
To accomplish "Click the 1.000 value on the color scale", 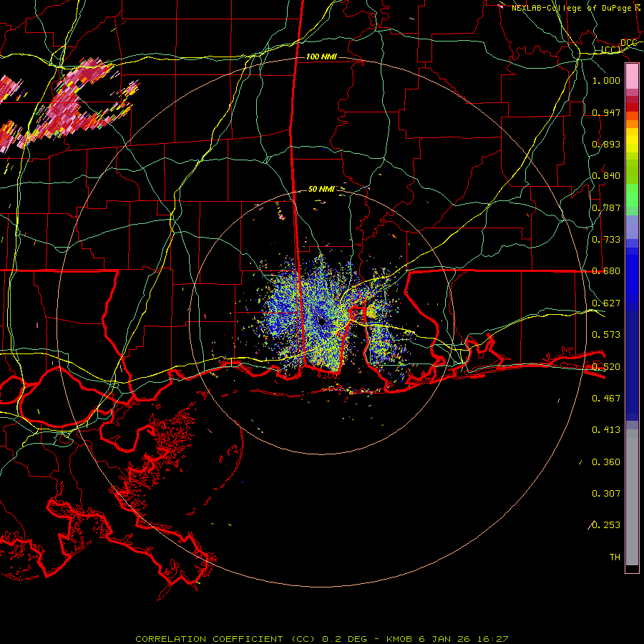I will click(606, 80).
